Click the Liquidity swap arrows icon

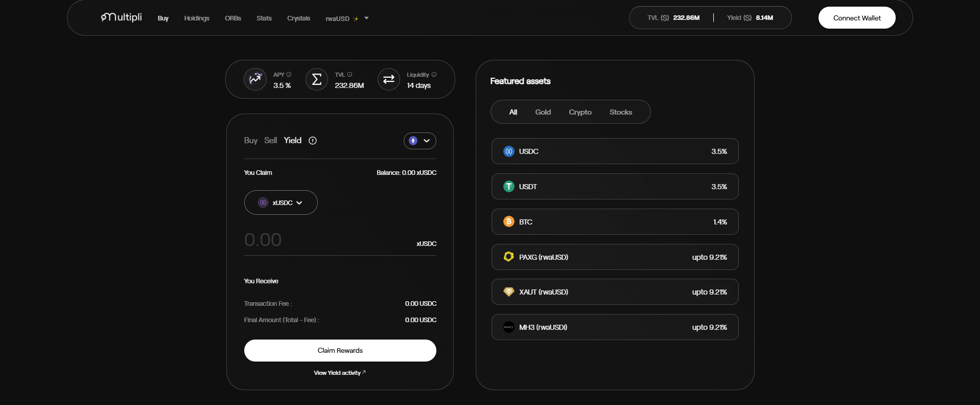(x=389, y=79)
